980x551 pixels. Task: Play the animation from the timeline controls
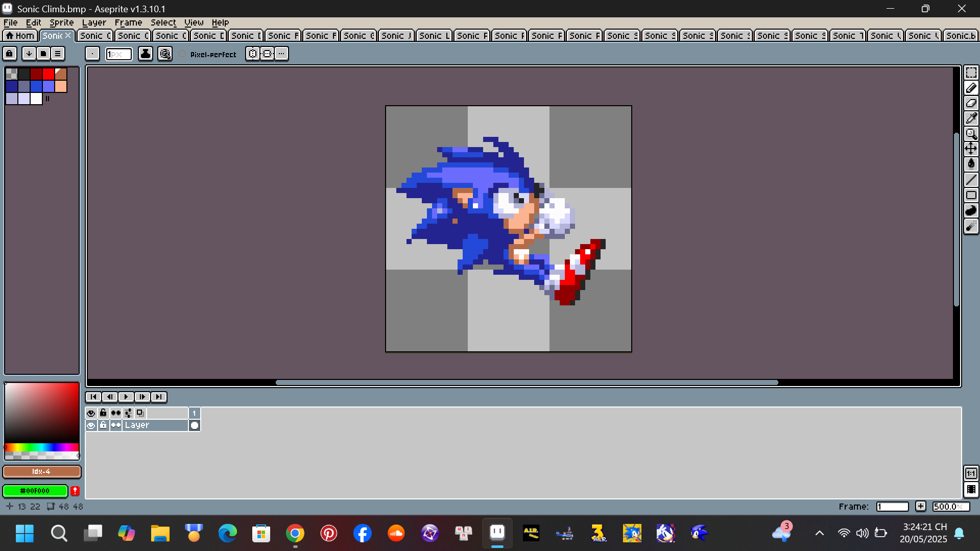(x=126, y=397)
